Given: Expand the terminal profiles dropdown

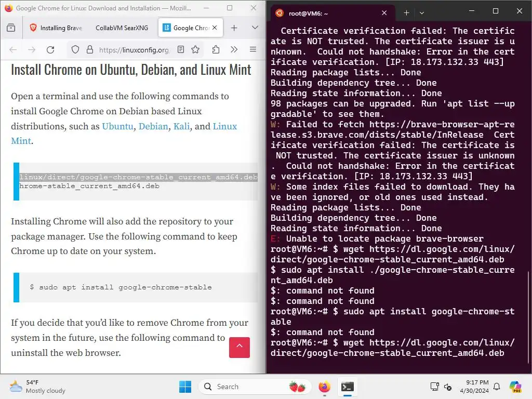Looking at the screenshot, I should (x=422, y=13).
